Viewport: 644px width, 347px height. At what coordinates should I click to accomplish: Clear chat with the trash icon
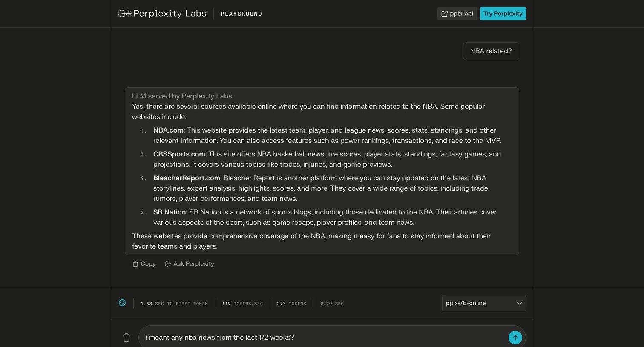126,338
